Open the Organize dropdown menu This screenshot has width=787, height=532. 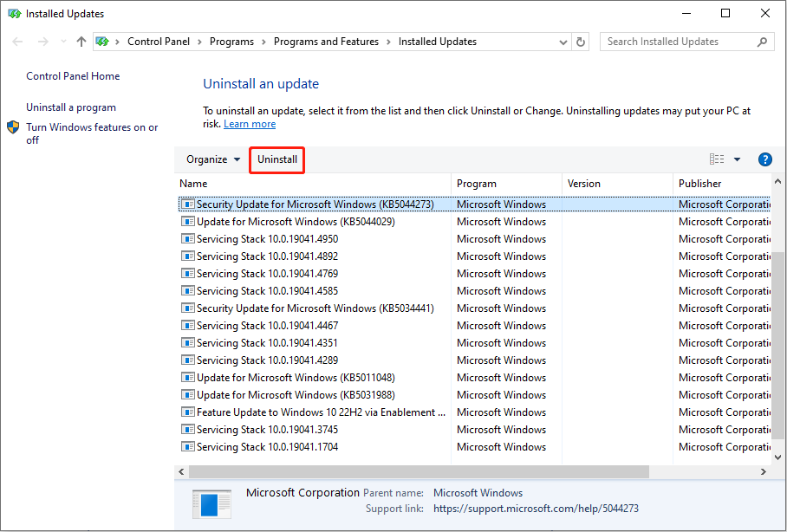213,159
